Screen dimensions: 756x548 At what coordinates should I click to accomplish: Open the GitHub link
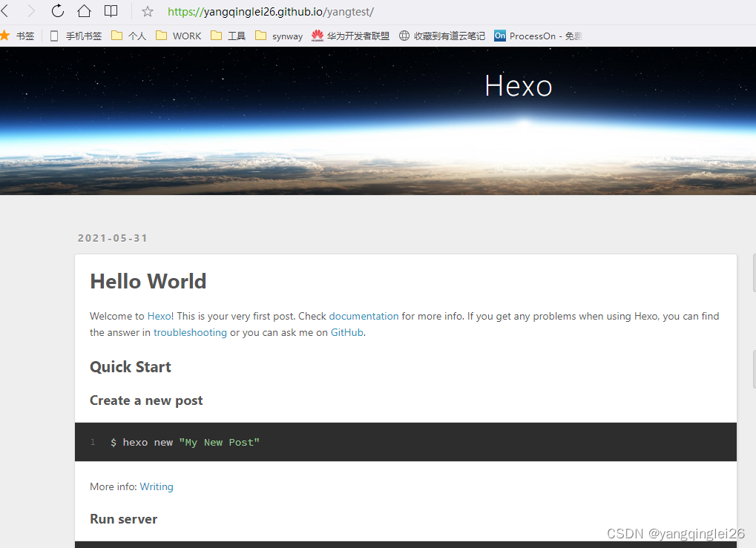[x=346, y=332]
